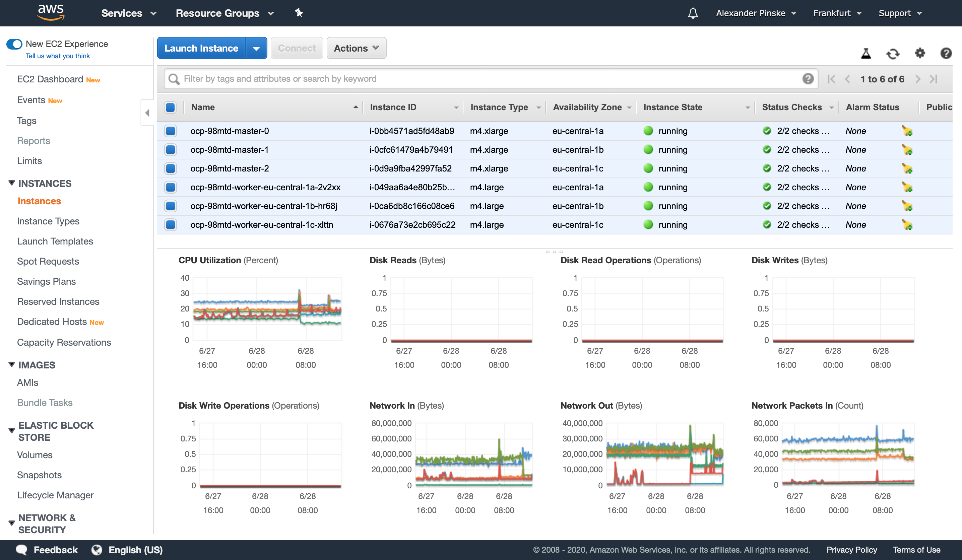Click the Network Out chart
Screen dimensions: 962x560
coord(664,454)
